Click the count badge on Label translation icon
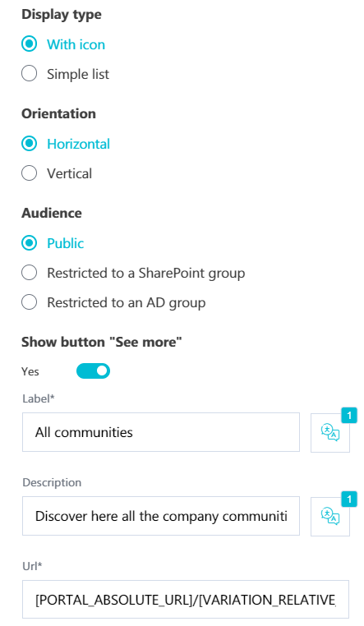 [349, 416]
